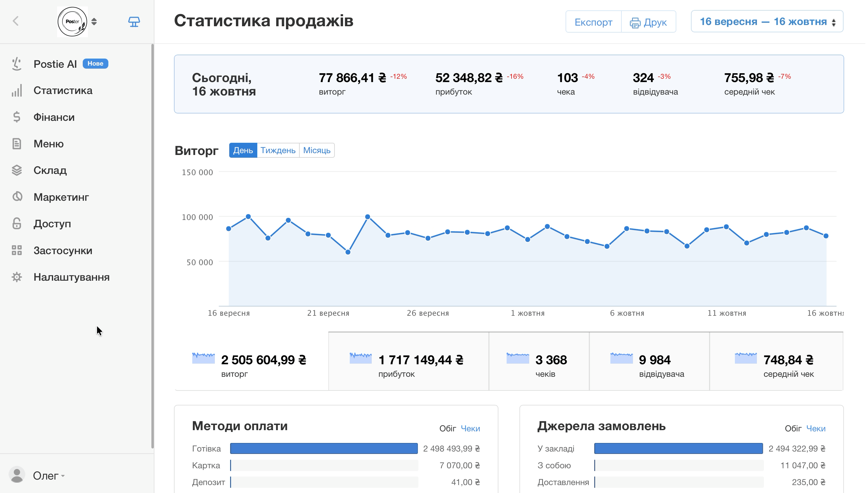Open Postie AI menu item
The height and width of the screenshot is (493, 868).
[55, 64]
